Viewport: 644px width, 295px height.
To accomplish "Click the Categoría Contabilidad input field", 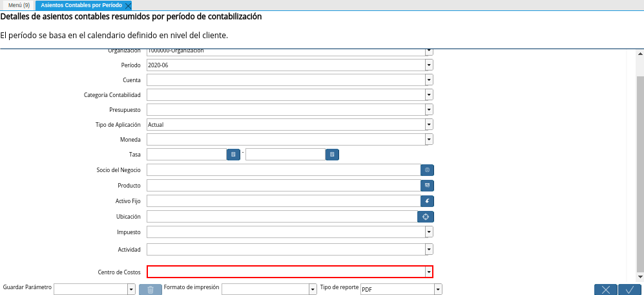I will pyautogui.click(x=286, y=94).
